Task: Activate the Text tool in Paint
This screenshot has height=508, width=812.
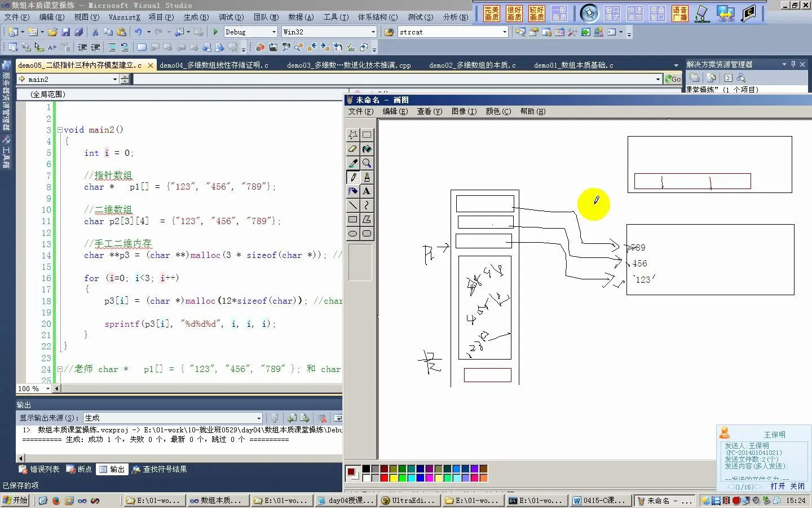Action: (367, 191)
